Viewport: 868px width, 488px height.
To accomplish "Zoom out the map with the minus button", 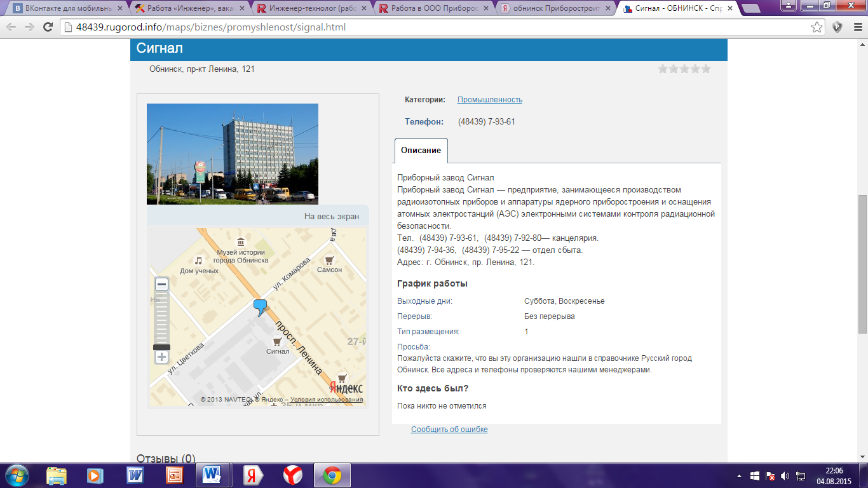I will (x=161, y=285).
